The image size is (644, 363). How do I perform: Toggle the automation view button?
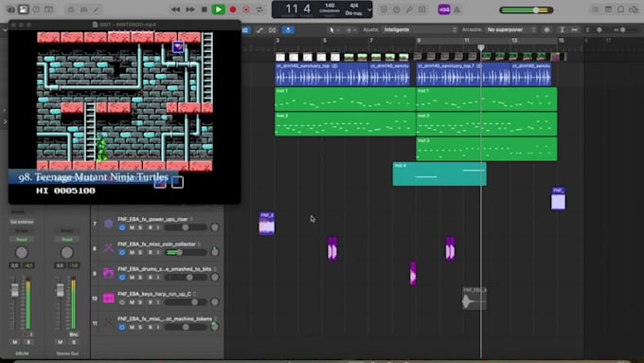pyautogui.click(x=259, y=29)
